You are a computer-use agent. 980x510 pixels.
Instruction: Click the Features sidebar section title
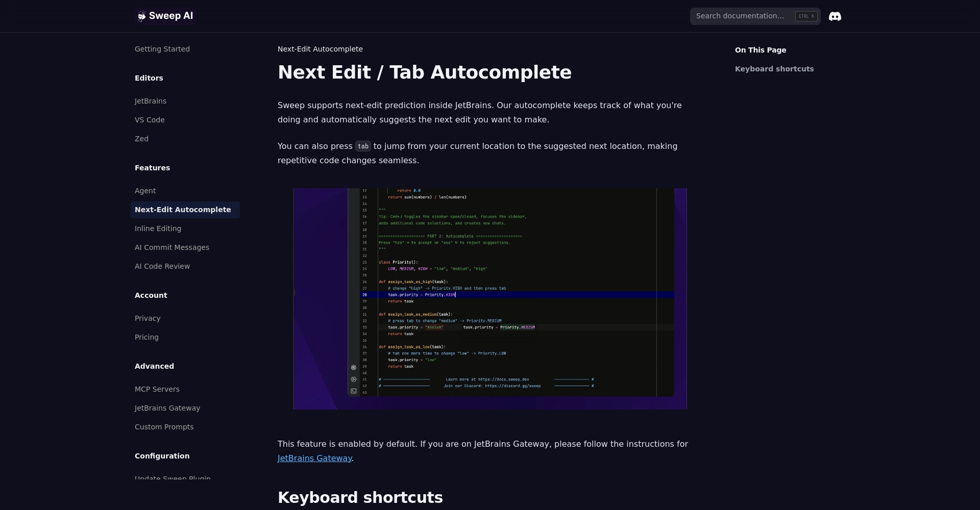click(x=152, y=168)
